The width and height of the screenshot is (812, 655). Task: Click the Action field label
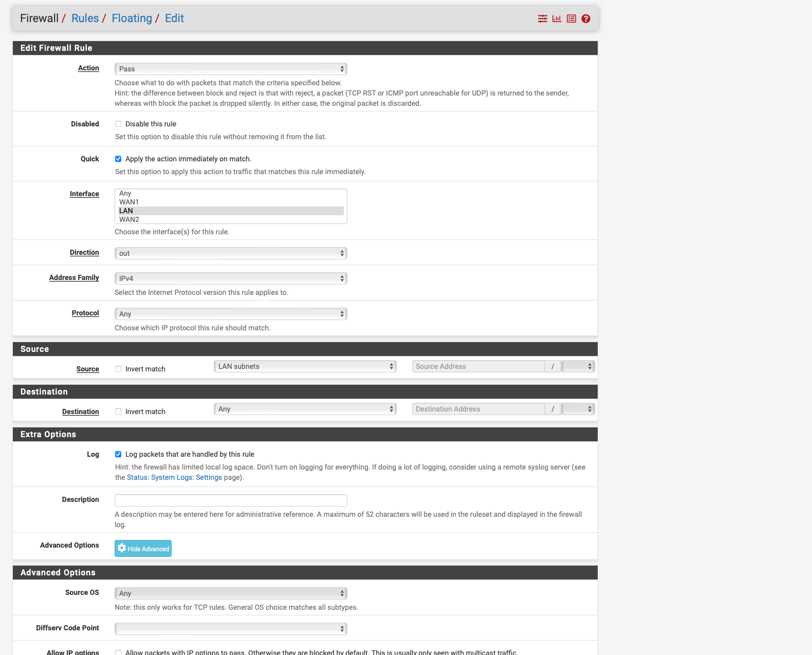coord(88,68)
